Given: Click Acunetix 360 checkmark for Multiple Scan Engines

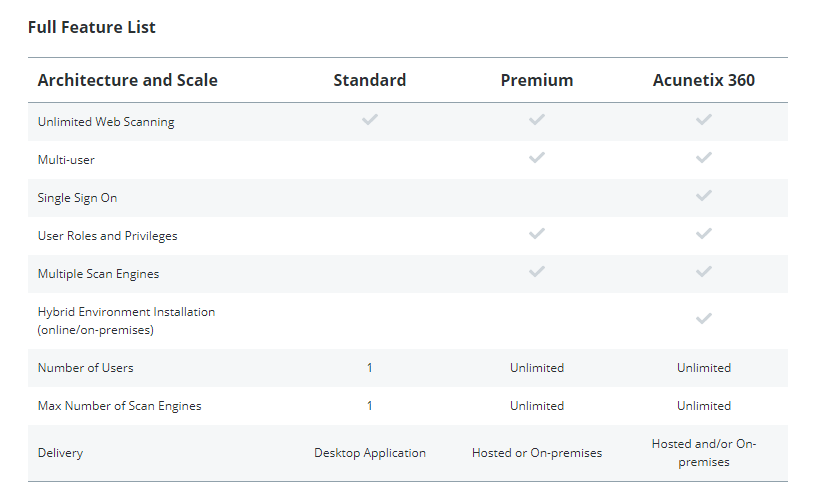Looking at the screenshot, I should point(703,271).
